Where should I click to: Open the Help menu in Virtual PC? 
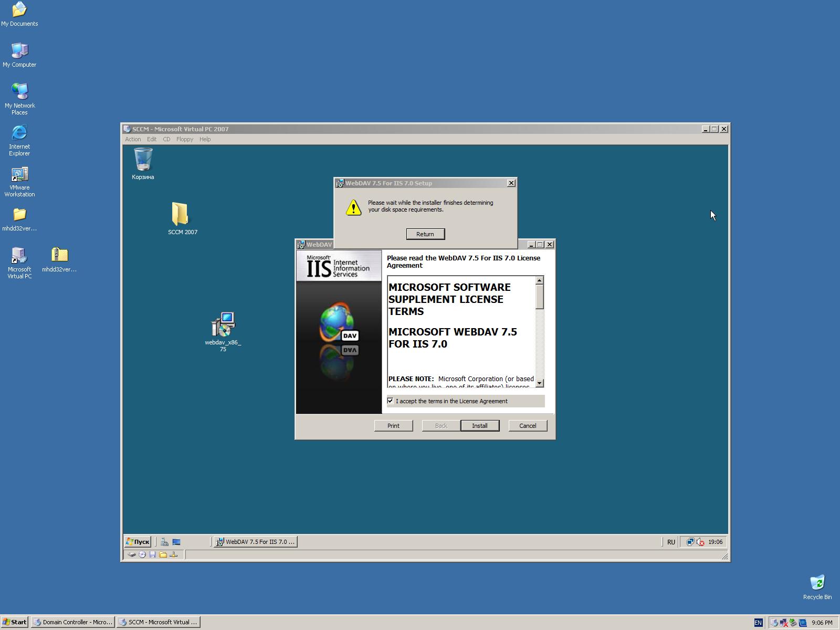[205, 139]
